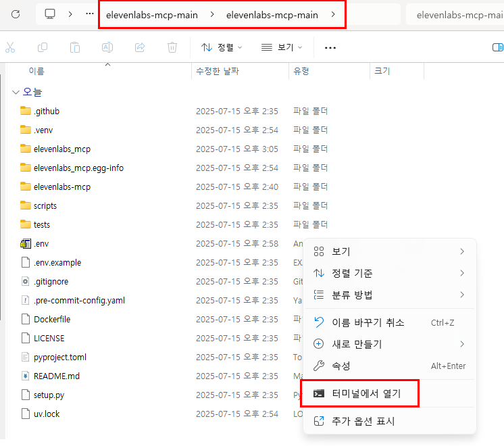The image size is (504, 446).
Task: Choose 이름 바꾸기 취소 in context menu
Action: coord(390,322)
